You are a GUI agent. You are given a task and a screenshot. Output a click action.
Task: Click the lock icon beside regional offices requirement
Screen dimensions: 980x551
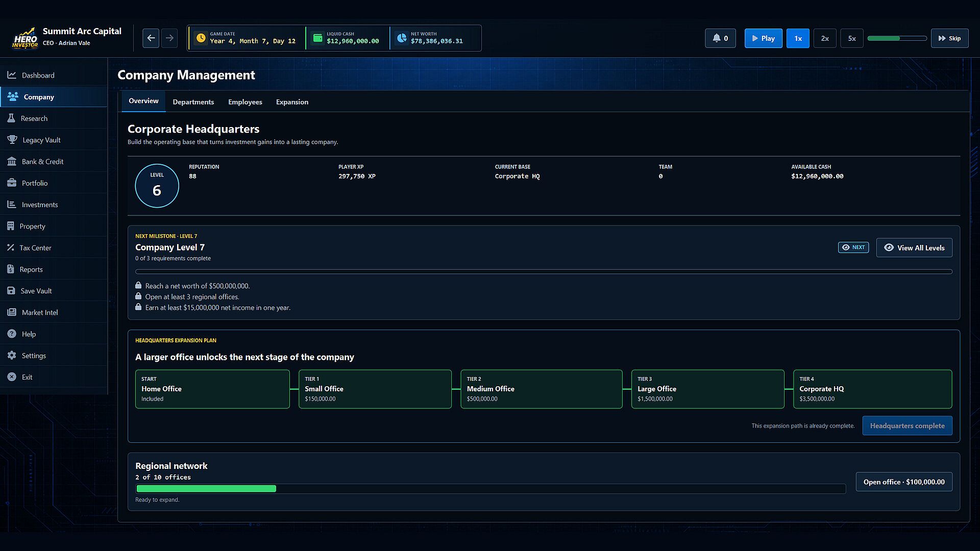[x=138, y=296]
